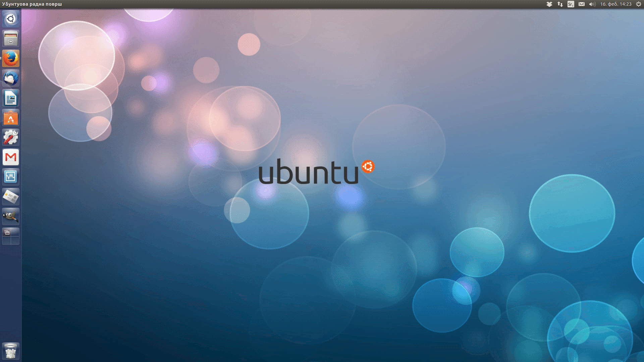This screenshot has width=644, height=362.
Task: Open the session gear menu
Action: [x=639, y=4]
